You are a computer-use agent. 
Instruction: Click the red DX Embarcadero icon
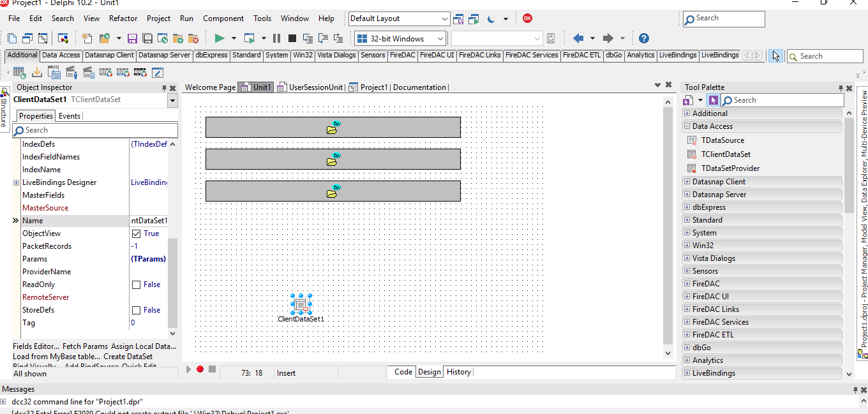pos(527,18)
